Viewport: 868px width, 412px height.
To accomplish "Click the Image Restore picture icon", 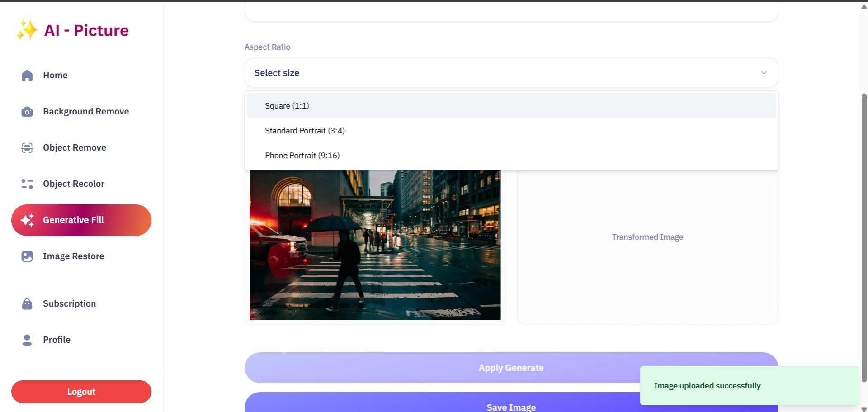I will (27, 256).
